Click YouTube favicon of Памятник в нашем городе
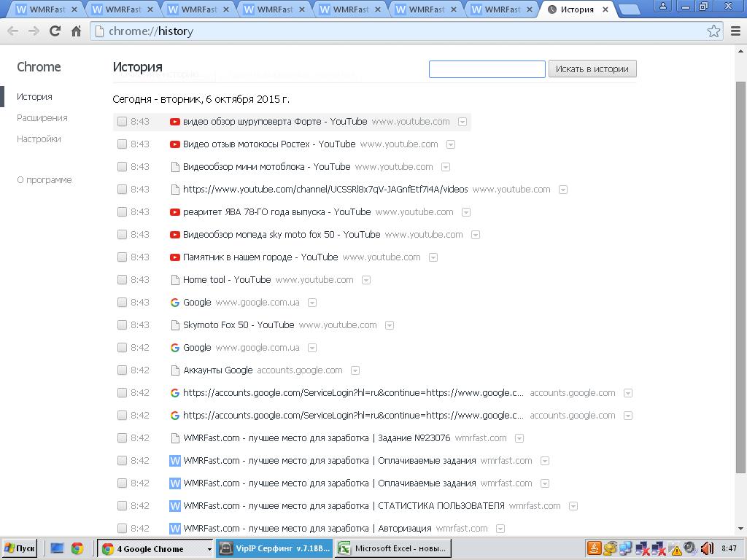The image size is (747, 560). tap(175, 257)
